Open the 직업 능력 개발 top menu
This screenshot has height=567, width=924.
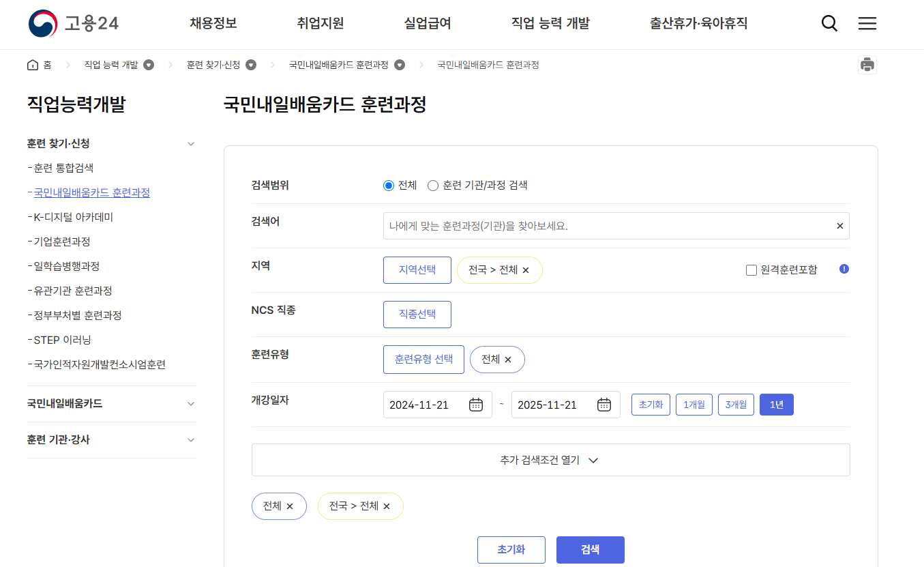point(550,24)
